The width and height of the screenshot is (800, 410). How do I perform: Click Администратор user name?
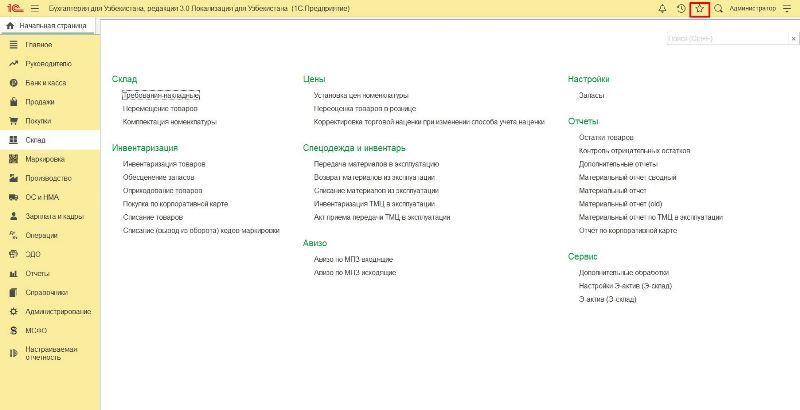(x=752, y=8)
